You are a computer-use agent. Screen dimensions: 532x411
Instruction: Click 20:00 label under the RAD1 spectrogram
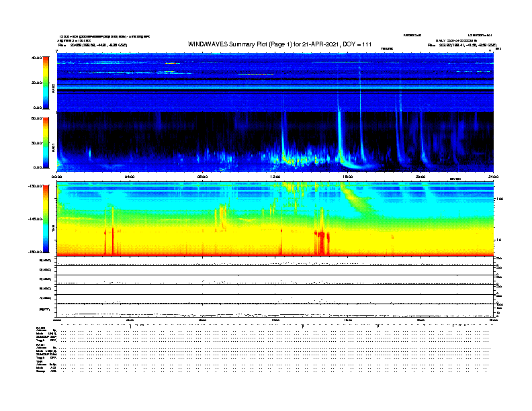[420, 177]
